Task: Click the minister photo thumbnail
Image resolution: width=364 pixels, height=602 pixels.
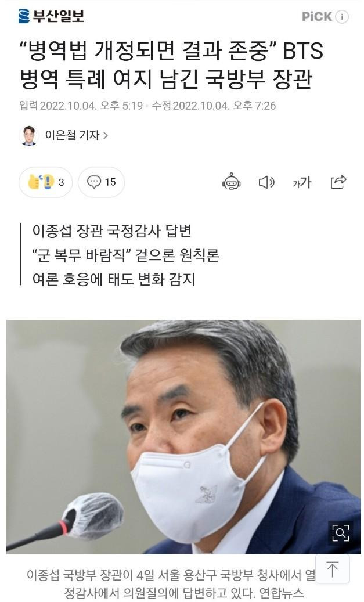Action: coord(183,437)
